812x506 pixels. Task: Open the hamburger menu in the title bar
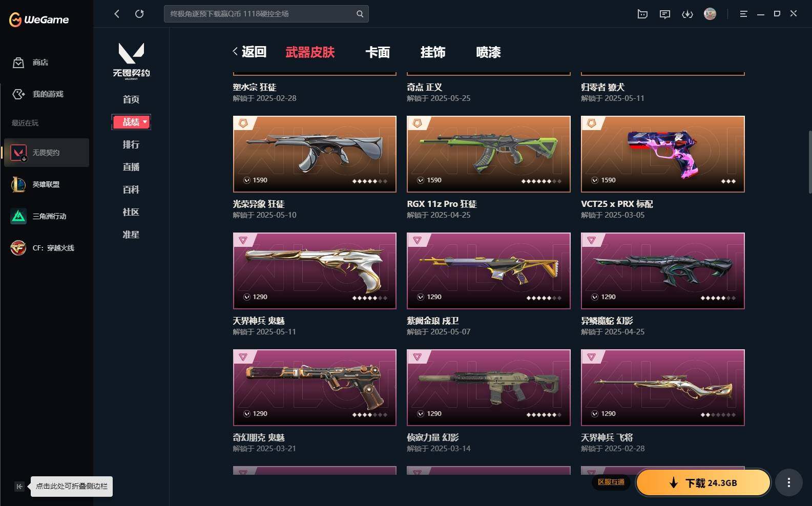(x=743, y=14)
